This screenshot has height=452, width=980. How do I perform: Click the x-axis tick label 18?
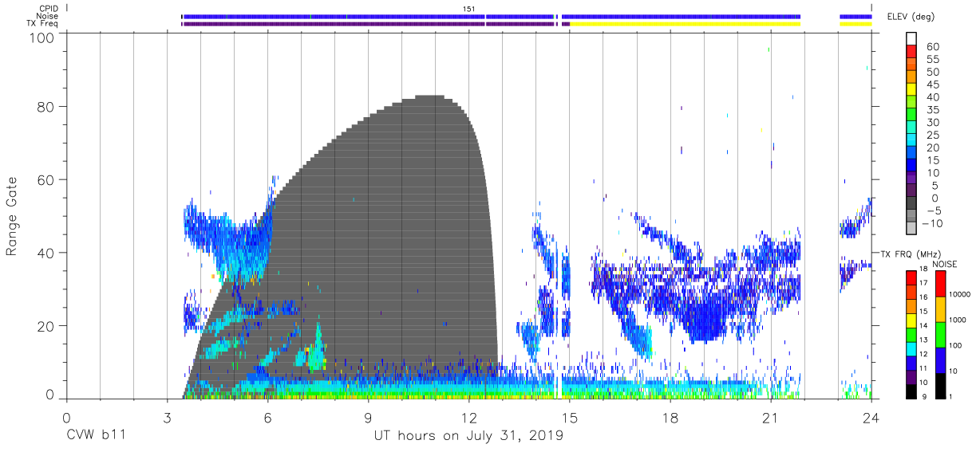pyautogui.click(x=670, y=417)
